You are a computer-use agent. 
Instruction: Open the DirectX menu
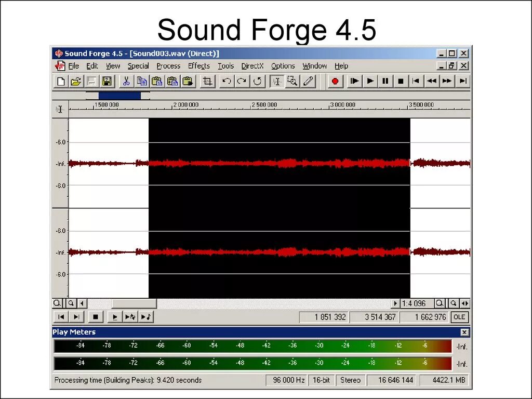click(252, 66)
